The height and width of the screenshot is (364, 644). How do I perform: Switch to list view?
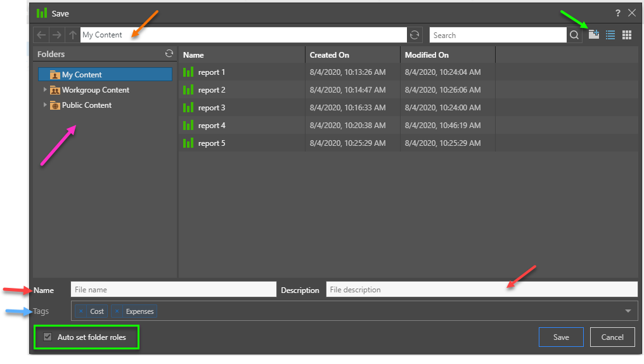[x=610, y=36]
